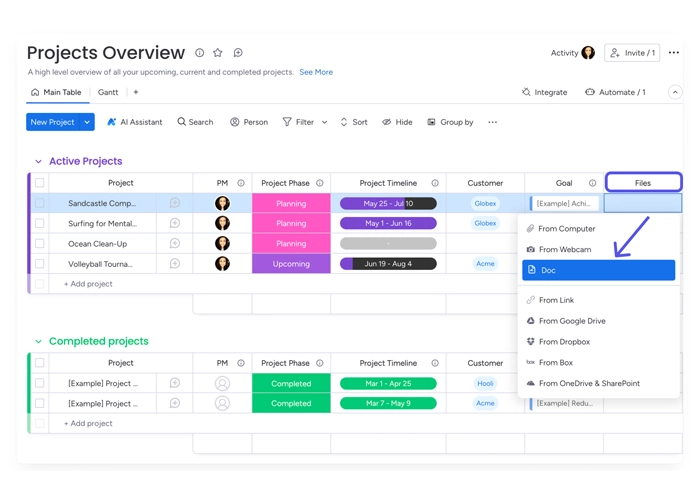The image size is (700, 497).
Task: Open the Hide columns option
Action: (397, 122)
